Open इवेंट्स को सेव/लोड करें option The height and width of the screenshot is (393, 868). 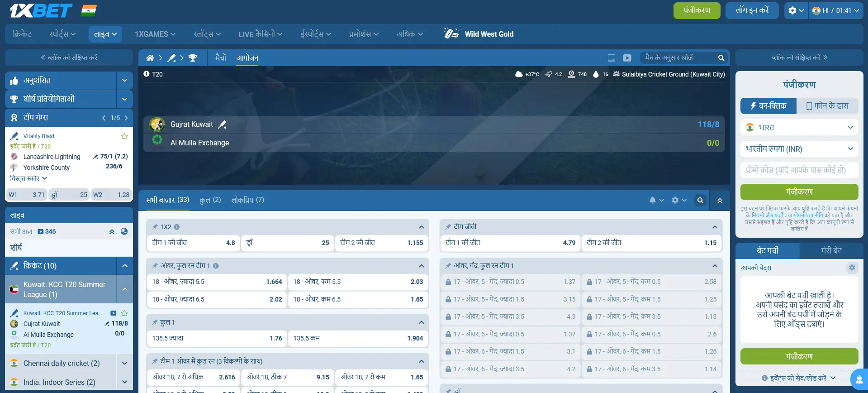pos(799,378)
